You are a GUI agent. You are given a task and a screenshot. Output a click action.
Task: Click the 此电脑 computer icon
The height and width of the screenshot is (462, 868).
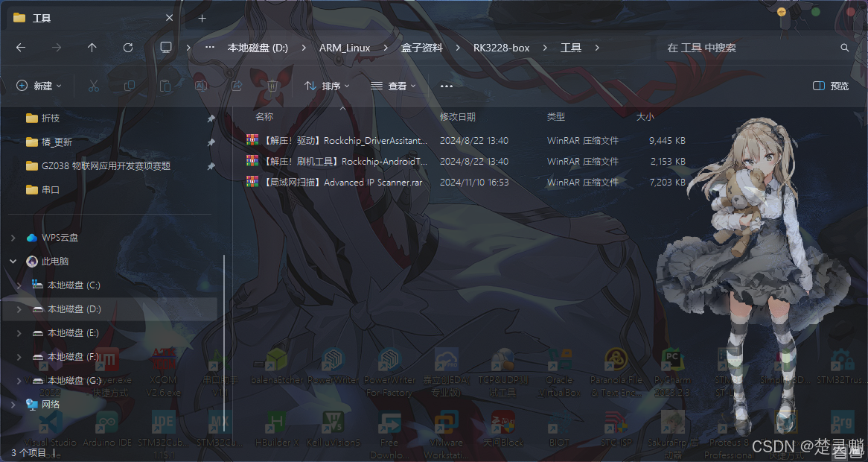pos(32,262)
